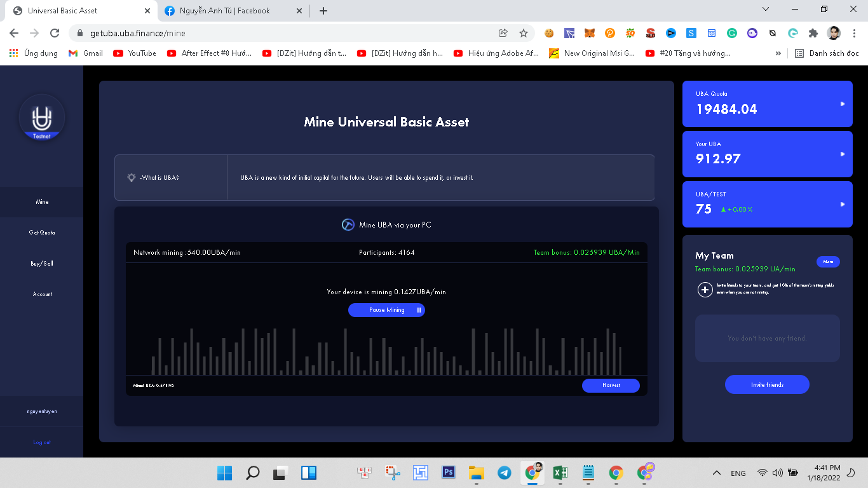
Task: Click the share page icon in address bar
Action: tap(503, 33)
